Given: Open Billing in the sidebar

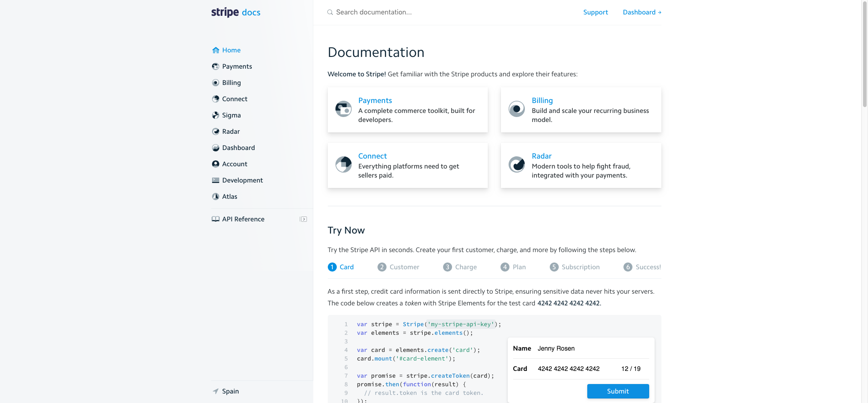Looking at the screenshot, I should (231, 83).
